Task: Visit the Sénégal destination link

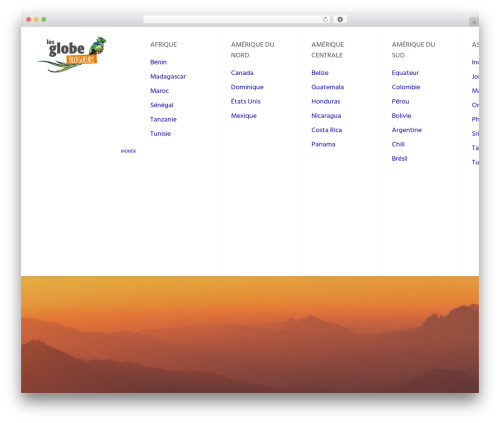Action: tap(162, 105)
